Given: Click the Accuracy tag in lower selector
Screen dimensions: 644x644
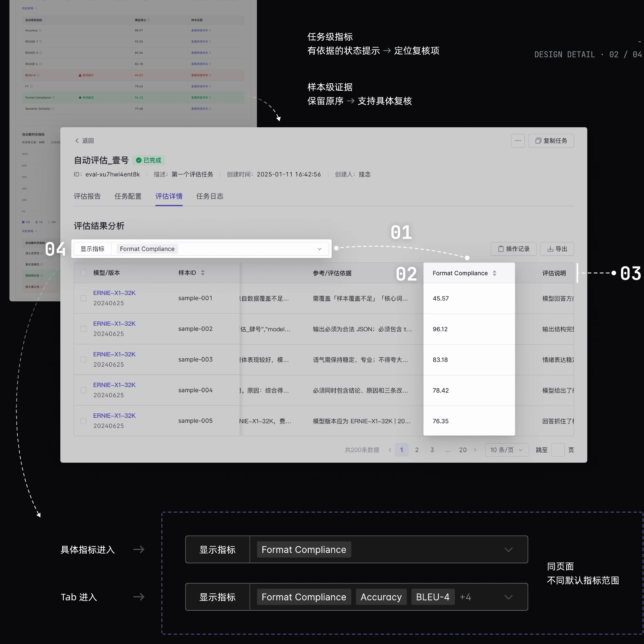Looking at the screenshot, I should (381, 597).
